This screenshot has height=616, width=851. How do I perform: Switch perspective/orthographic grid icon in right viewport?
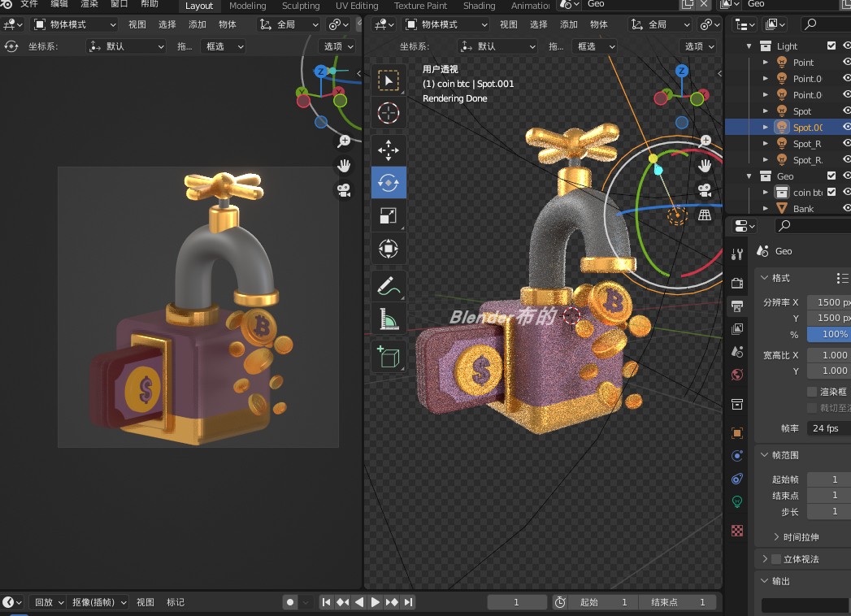[705, 215]
